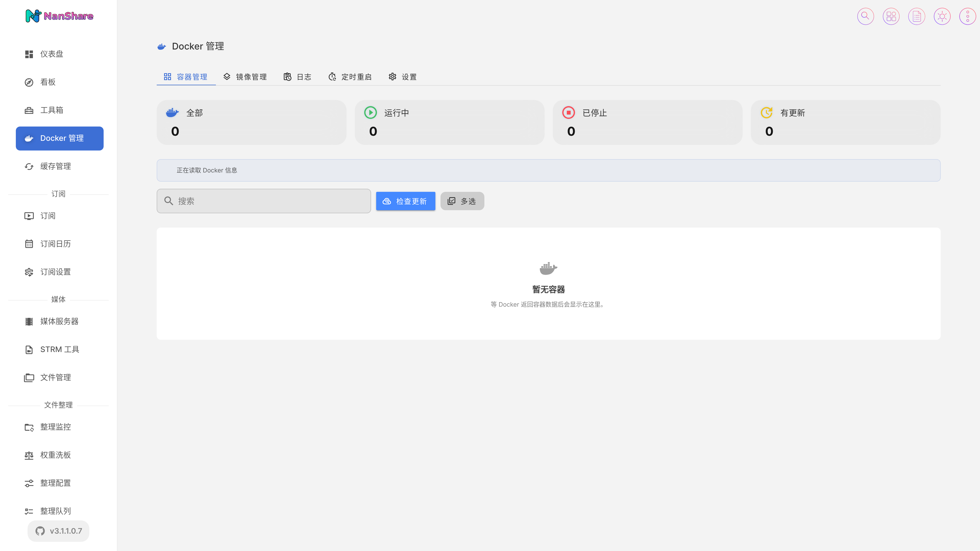
Task: Toggle the light theme sun icon
Action: 942,16
